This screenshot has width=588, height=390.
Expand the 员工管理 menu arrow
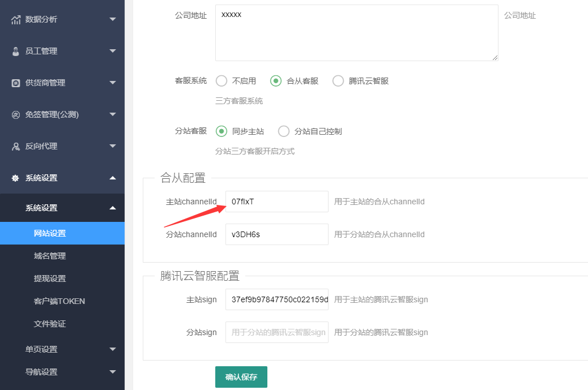[113, 51]
